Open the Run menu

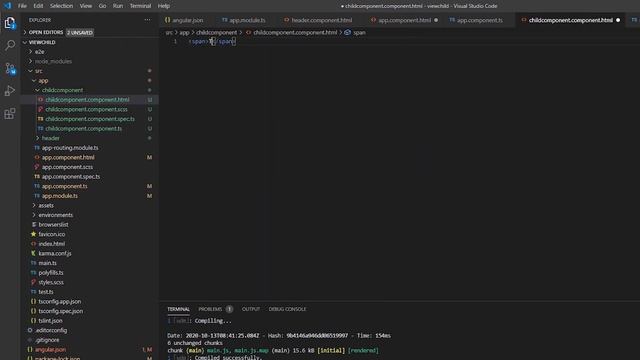pyautogui.click(x=118, y=6)
